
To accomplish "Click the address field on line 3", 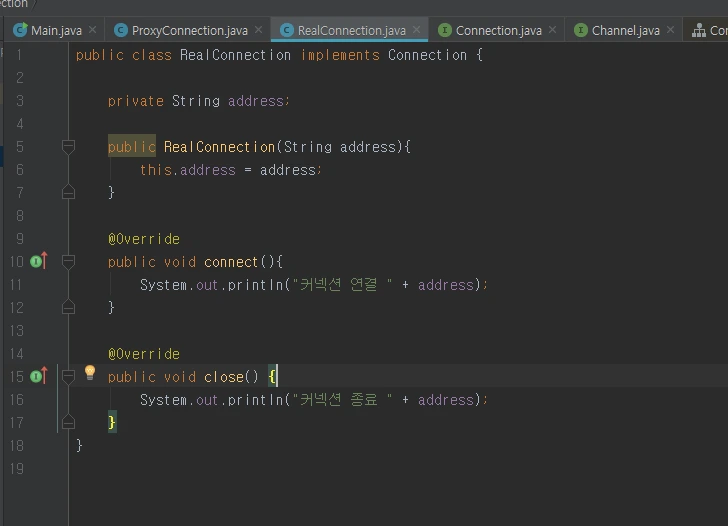I will (x=256, y=101).
